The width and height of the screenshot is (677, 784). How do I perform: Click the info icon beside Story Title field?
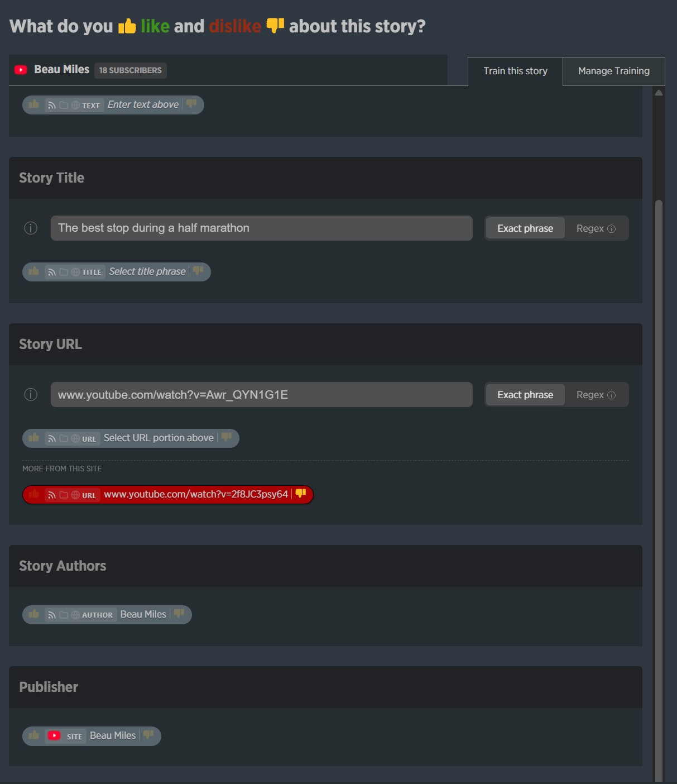click(31, 228)
